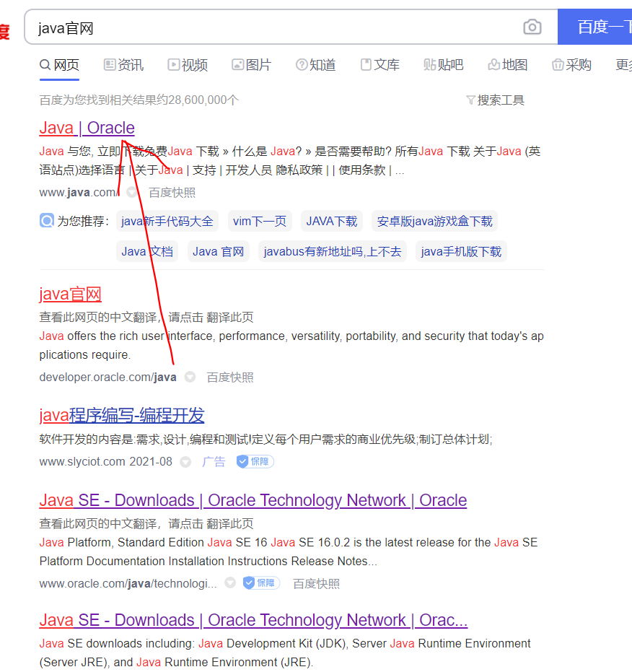
Task: Open the 地图 tab
Action: tap(508, 65)
